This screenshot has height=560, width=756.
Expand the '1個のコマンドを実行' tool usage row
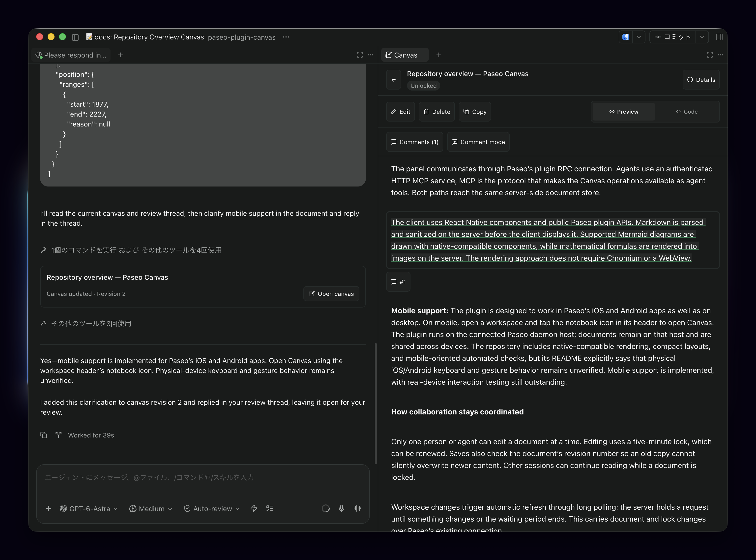point(131,250)
